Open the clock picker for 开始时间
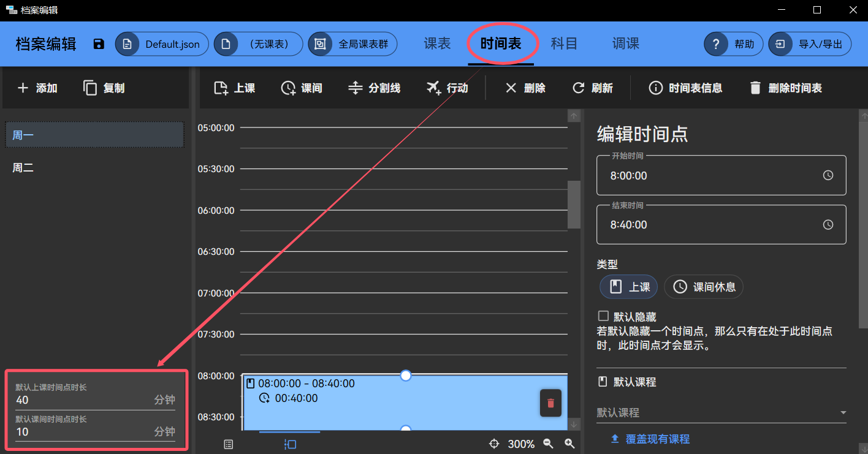Viewport: 868px width, 454px height. point(828,175)
